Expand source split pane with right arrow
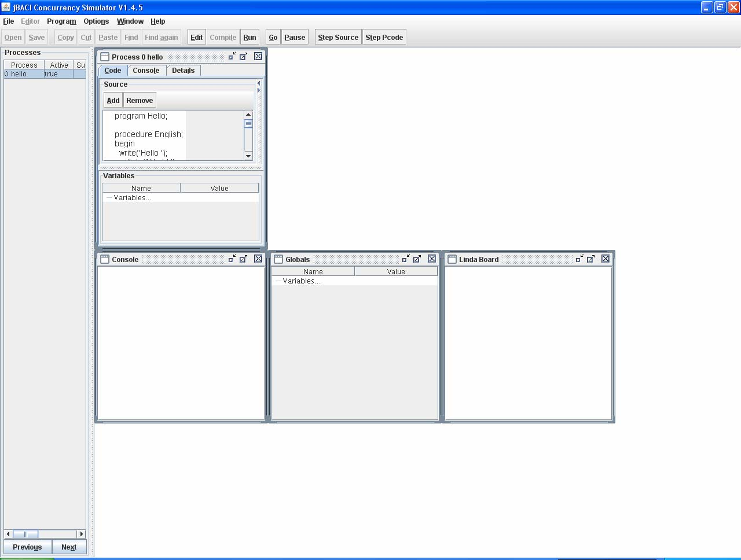 (259, 90)
